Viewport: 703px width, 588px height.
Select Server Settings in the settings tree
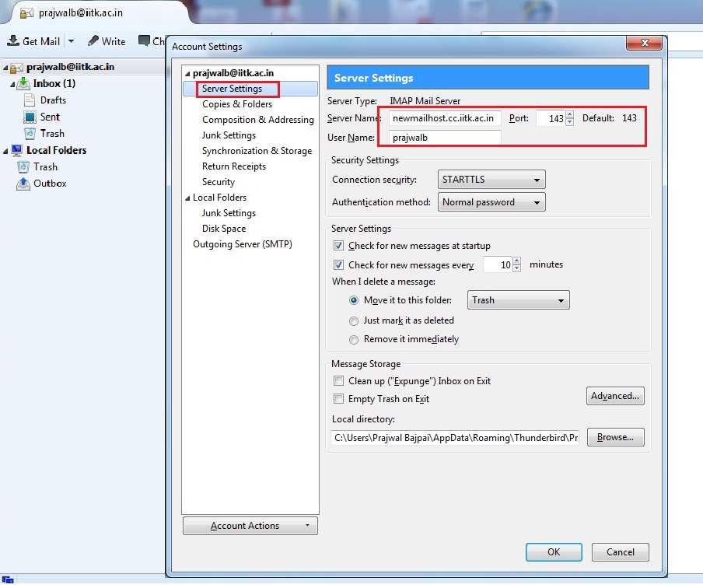pos(233,89)
